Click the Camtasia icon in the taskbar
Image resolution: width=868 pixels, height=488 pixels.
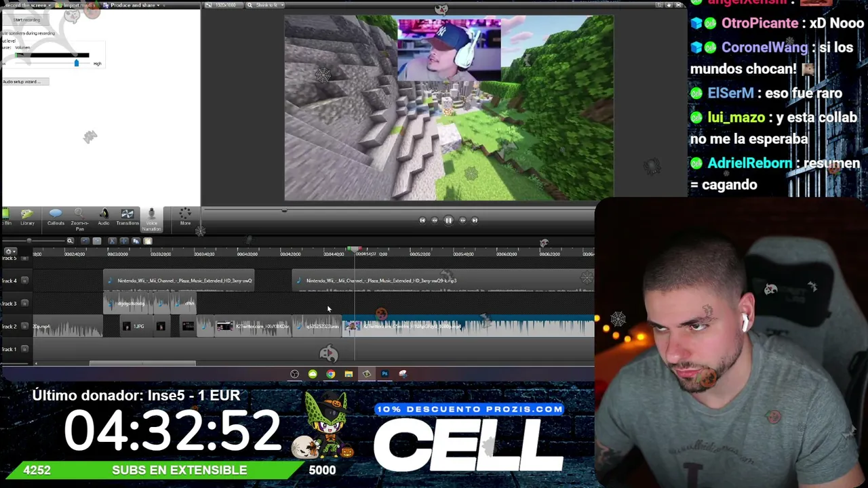click(x=366, y=373)
